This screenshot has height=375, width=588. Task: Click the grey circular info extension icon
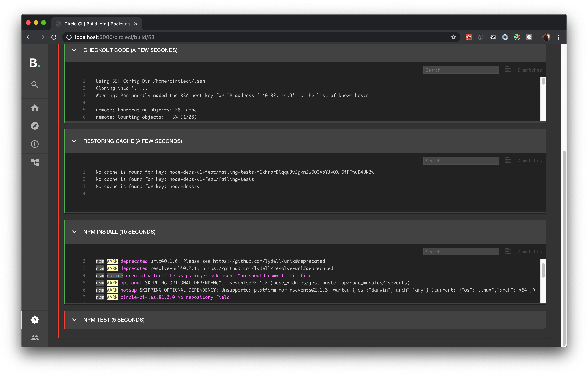click(481, 37)
